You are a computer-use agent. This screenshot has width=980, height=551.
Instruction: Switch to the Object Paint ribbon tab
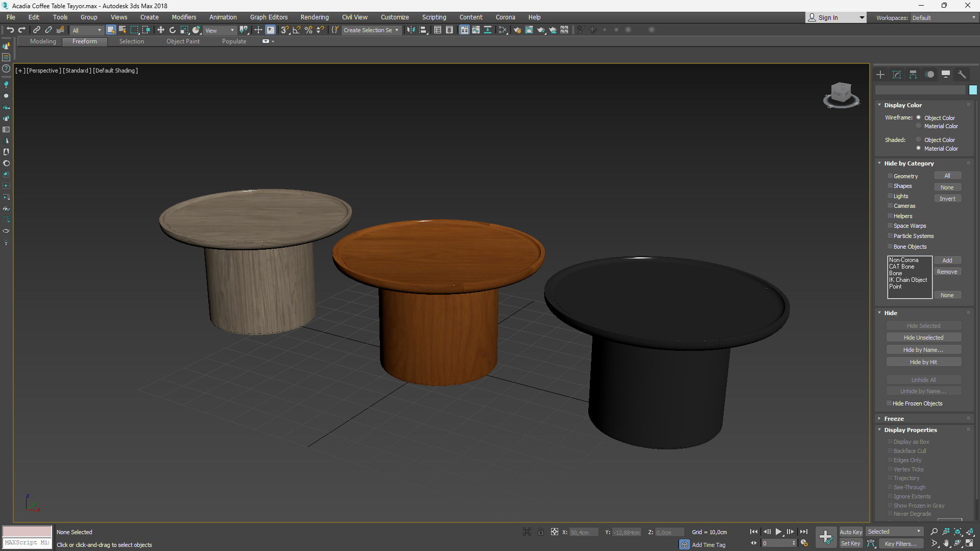[x=183, y=41]
